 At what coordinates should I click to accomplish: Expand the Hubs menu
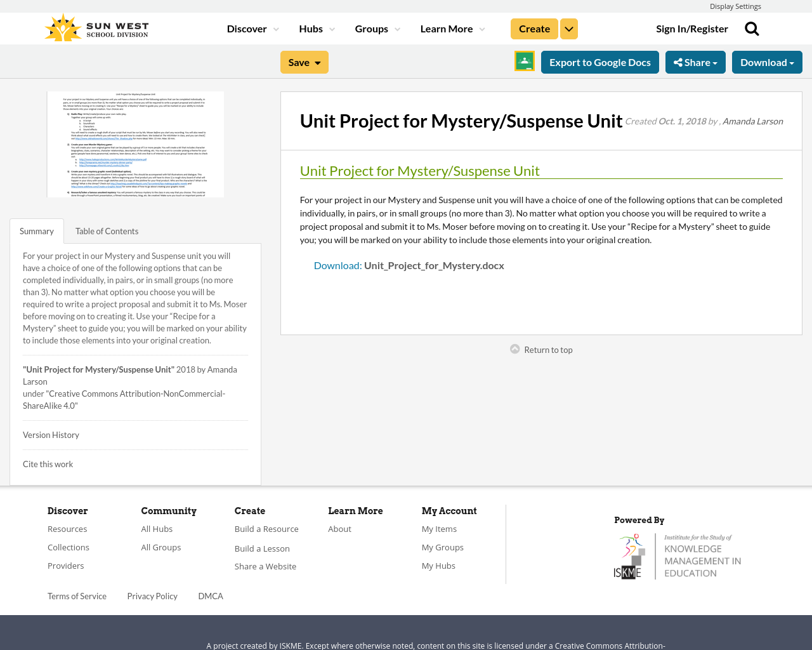(x=316, y=27)
